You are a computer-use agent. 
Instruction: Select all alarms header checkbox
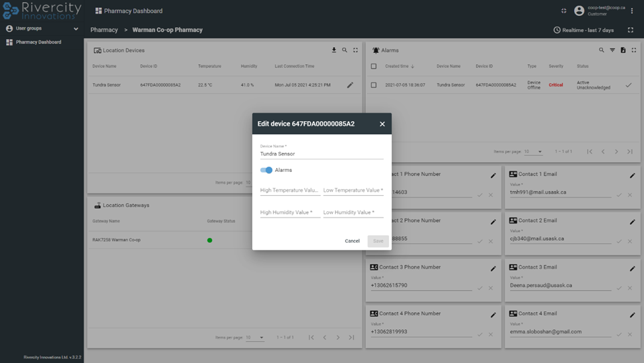click(x=374, y=66)
